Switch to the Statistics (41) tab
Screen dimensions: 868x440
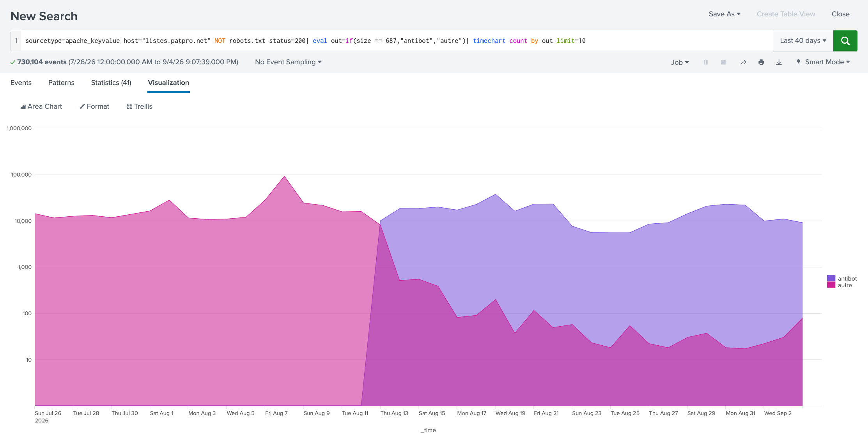click(x=111, y=83)
